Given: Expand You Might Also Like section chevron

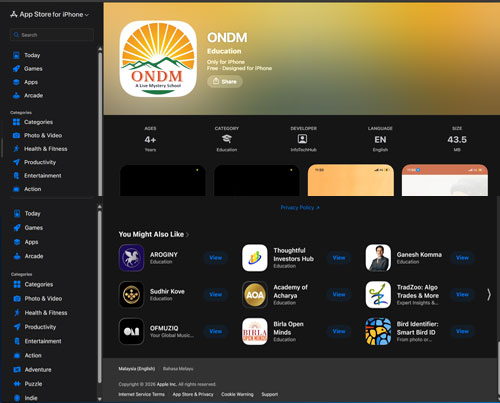Looking at the screenshot, I should pyautogui.click(x=188, y=235).
